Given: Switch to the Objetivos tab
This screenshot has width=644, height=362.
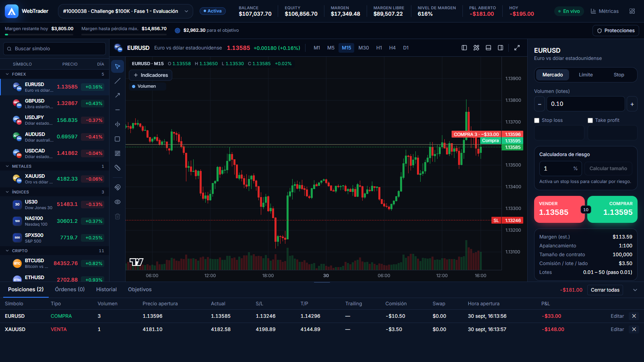Looking at the screenshot, I should click(x=140, y=290).
